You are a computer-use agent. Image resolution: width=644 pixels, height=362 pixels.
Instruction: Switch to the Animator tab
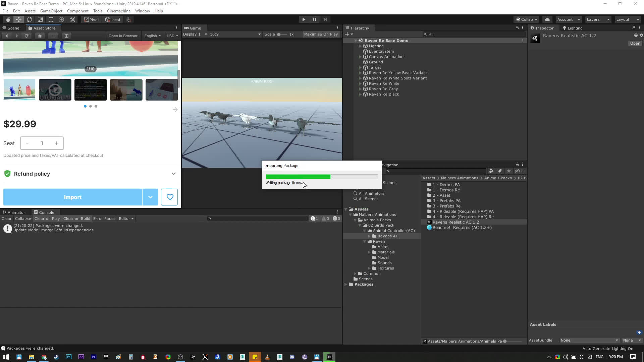(16, 213)
